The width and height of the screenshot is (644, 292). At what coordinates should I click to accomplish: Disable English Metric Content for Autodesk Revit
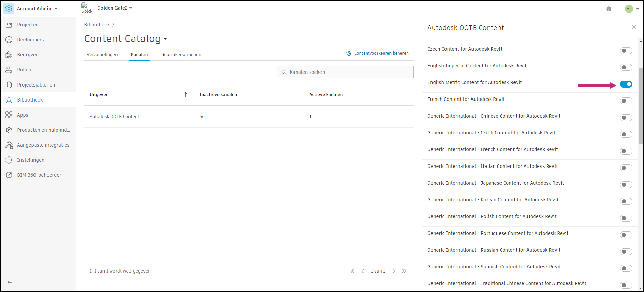(x=626, y=84)
